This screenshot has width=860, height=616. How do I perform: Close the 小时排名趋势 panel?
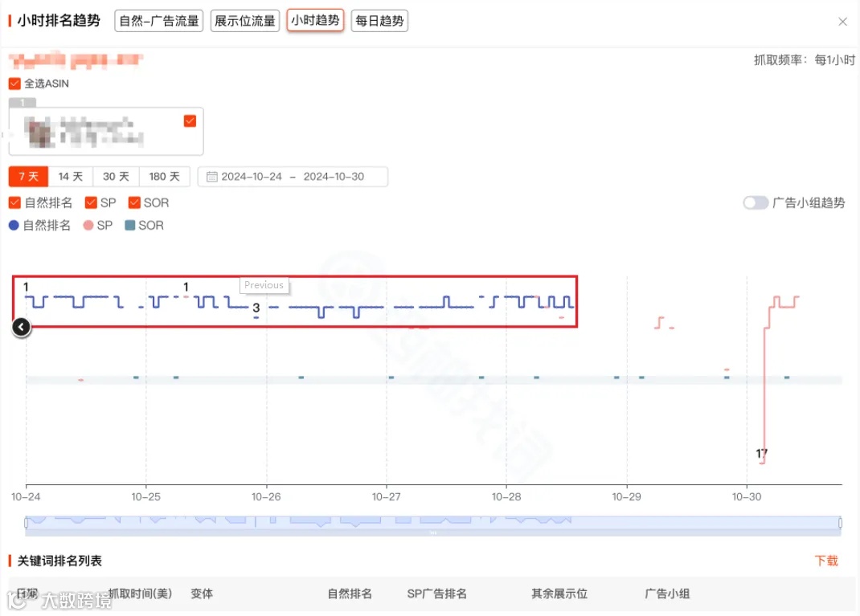pyautogui.click(x=843, y=22)
